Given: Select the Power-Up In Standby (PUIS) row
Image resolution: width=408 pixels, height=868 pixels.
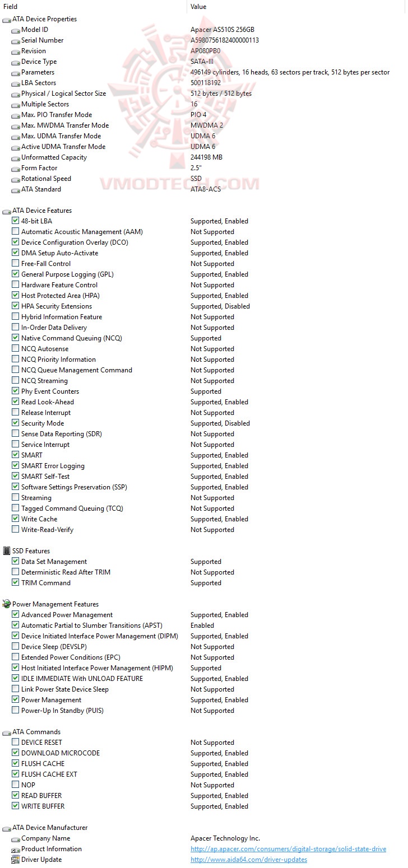Looking at the screenshot, I should coord(62,711).
